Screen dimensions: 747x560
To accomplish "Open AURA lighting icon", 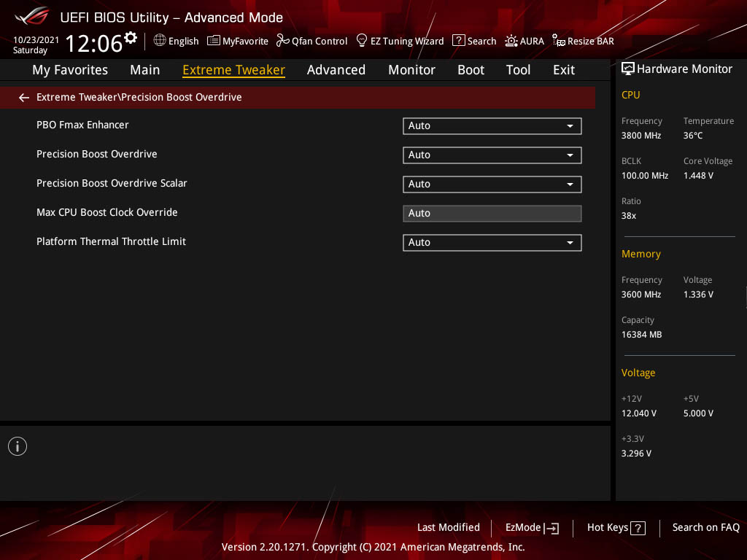I will (x=511, y=41).
